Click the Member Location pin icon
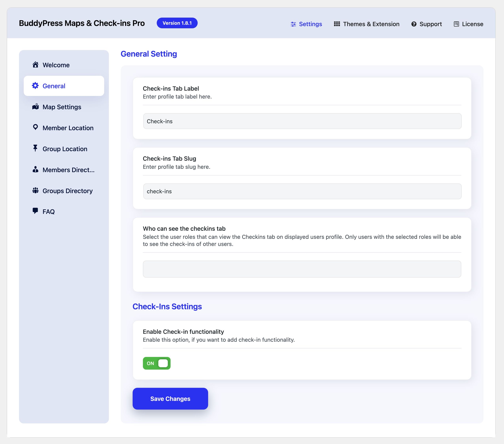The image size is (504, 444). point(35,127)
